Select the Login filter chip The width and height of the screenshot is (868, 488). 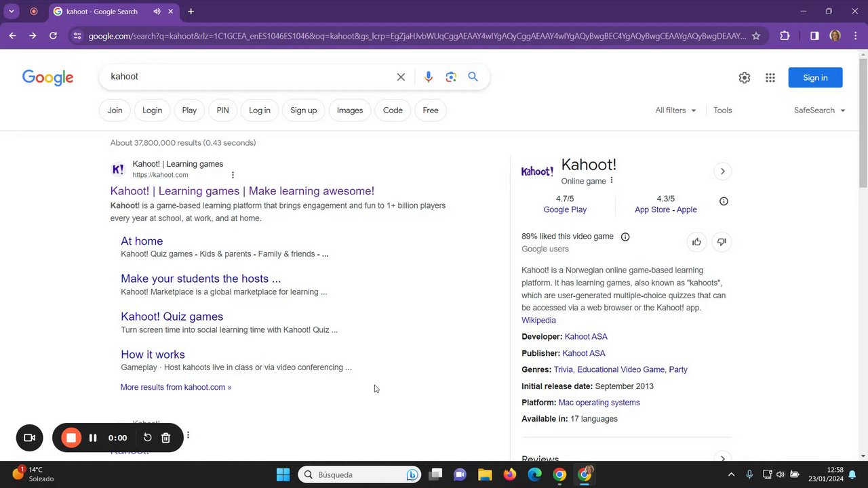click(x=153, y=110)
